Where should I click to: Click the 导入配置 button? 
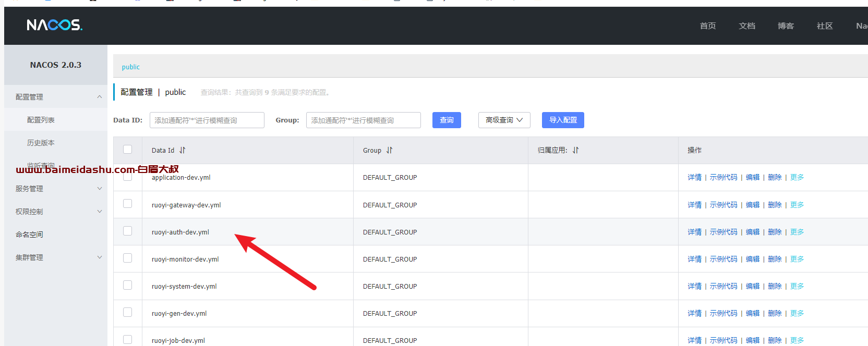pyautogui.click(x=563, y=120)
